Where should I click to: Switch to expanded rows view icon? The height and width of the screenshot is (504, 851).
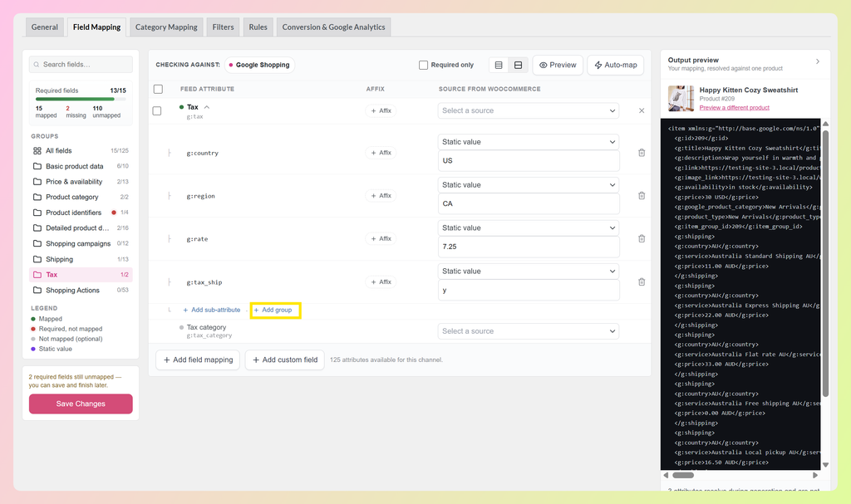point(518,65)
